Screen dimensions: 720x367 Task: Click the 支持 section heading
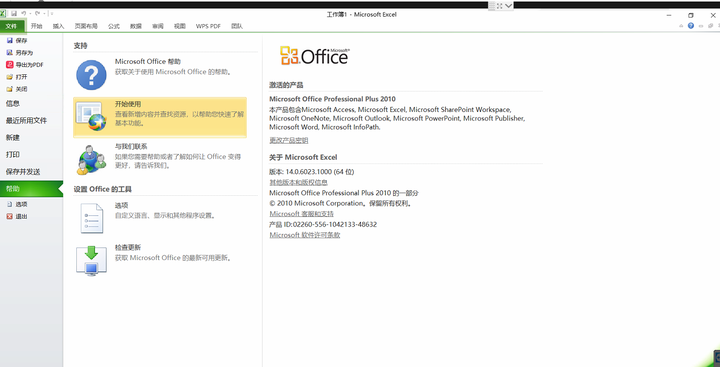[x=80, y=46]
